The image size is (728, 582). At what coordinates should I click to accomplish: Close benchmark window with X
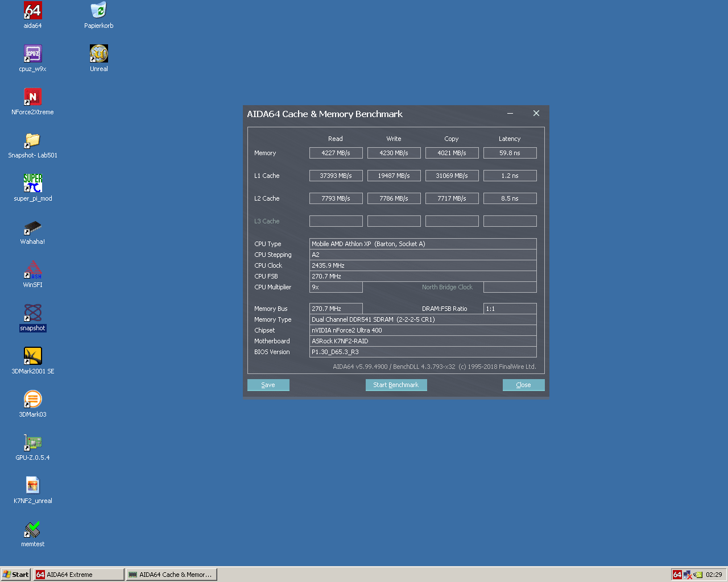536,114
